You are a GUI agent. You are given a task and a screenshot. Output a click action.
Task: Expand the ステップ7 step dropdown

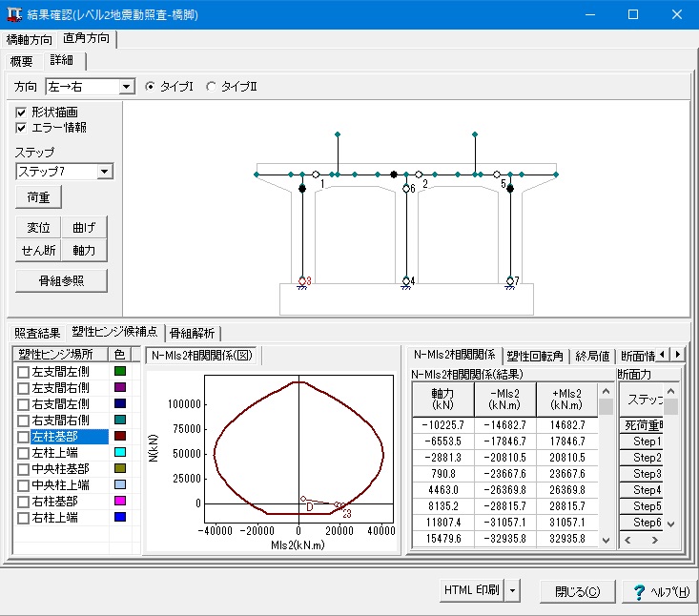point(105,172)
